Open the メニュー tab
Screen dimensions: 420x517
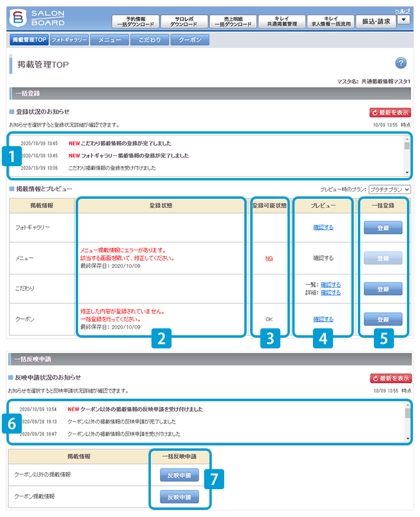pyautogui.click(x=109, y=40)
